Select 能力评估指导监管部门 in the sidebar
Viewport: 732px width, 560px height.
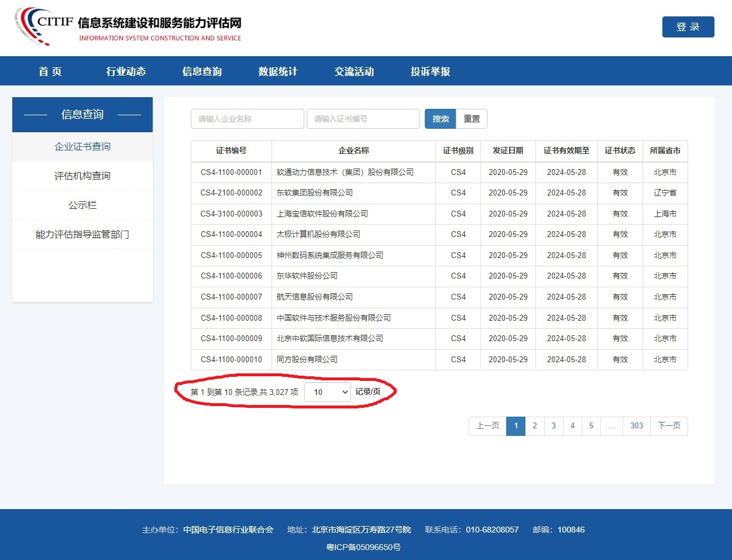click(83, 235)
